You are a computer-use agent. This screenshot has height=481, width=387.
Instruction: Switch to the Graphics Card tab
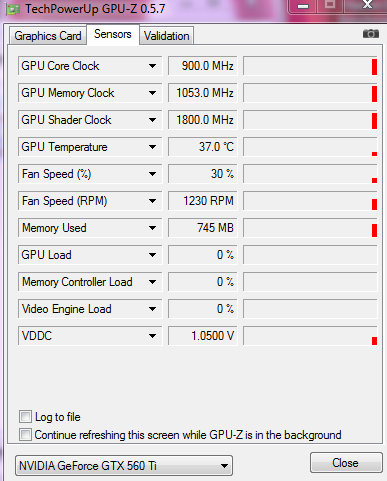click(48, 36)
